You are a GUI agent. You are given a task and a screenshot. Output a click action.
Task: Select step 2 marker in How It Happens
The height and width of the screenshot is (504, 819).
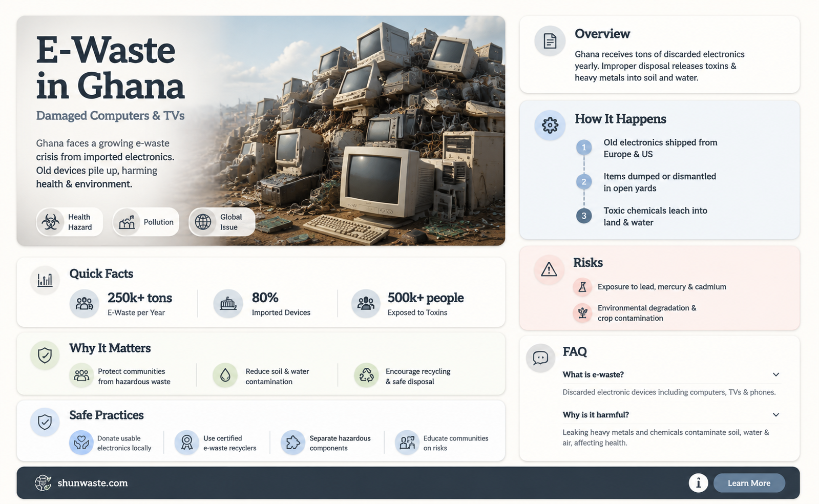coord(583,182)
